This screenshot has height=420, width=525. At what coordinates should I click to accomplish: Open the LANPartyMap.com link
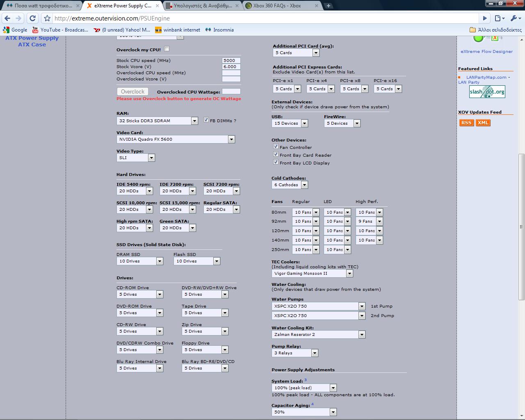[x=486, y=77]
